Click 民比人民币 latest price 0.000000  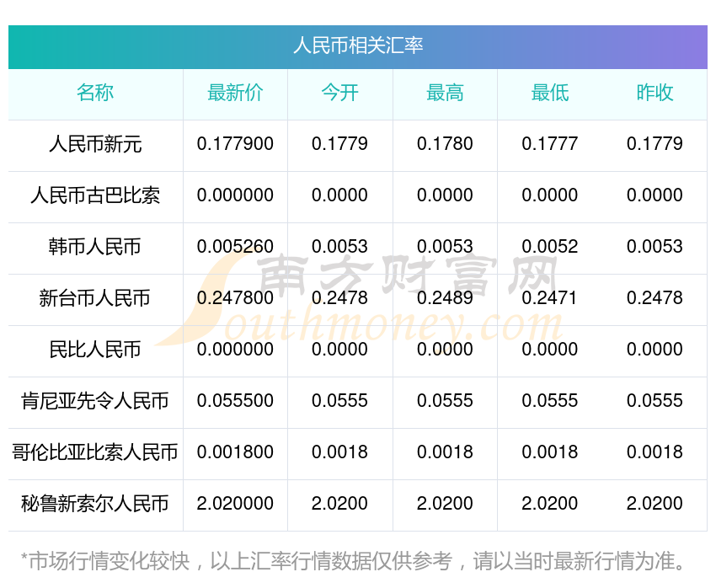[x=235, y=350]
